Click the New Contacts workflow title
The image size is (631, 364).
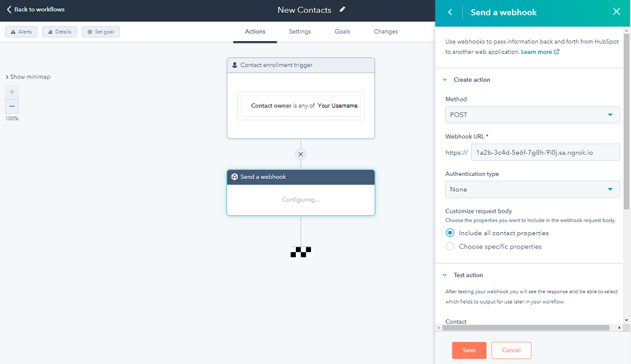click(x=305, y=10)
